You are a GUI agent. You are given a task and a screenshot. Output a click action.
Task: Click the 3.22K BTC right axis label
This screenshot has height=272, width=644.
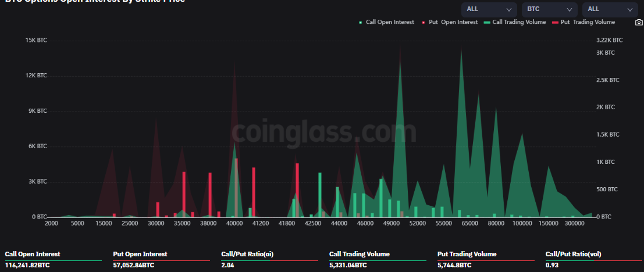tap(610, 40)
